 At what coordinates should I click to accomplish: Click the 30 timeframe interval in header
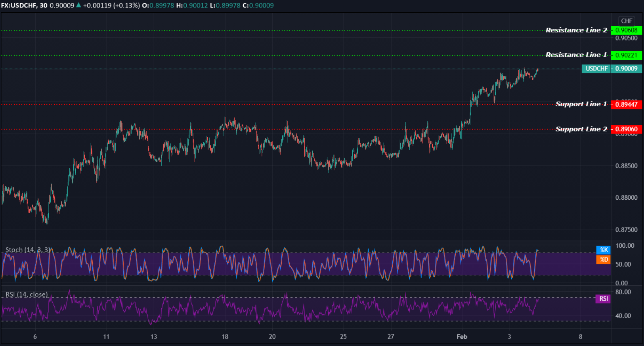pos(43,6)
